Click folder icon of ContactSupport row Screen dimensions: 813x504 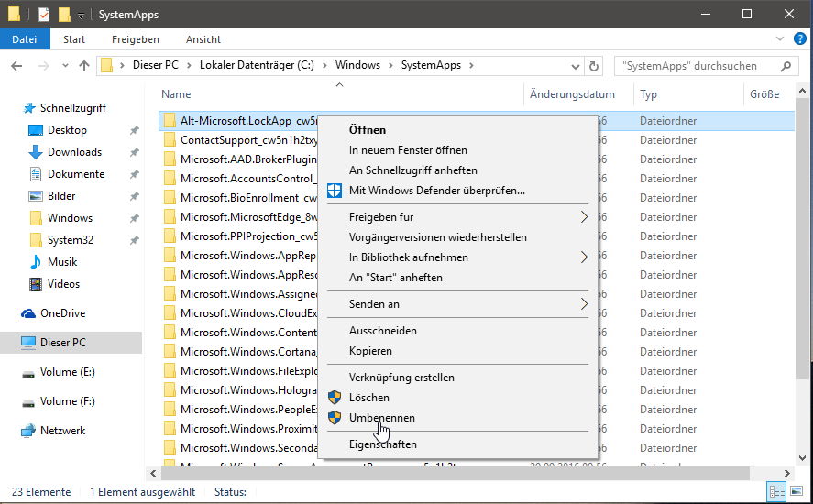(x=170, y=140)
